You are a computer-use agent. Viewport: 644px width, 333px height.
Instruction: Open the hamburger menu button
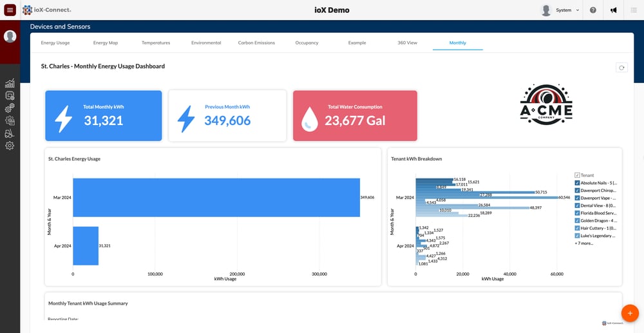pos(10,10)
